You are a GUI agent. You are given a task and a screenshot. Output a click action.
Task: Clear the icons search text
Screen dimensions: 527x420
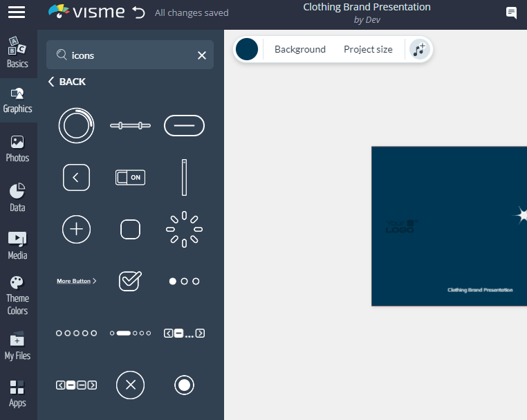pos(202,55)
